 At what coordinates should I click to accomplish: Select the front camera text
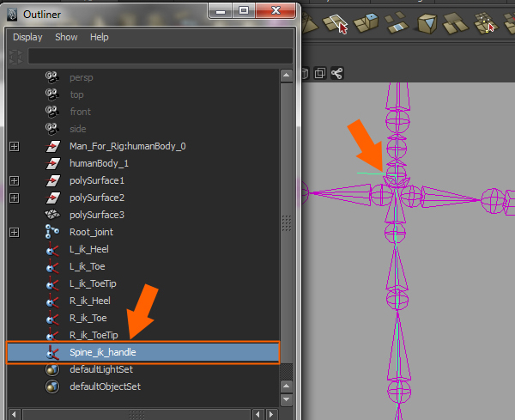[x=80, y=112]
